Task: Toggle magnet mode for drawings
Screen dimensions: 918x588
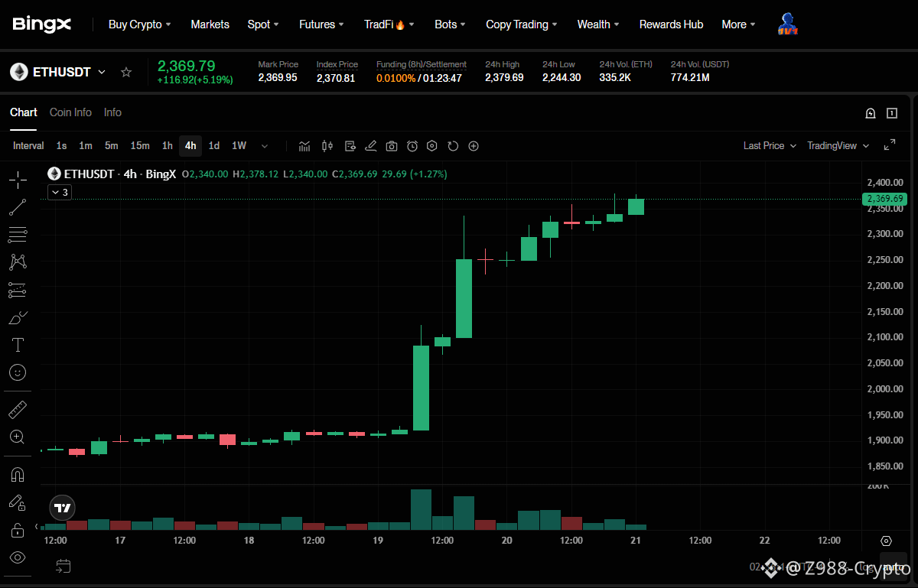Action: pyautogui.click(x=18, y=475)
